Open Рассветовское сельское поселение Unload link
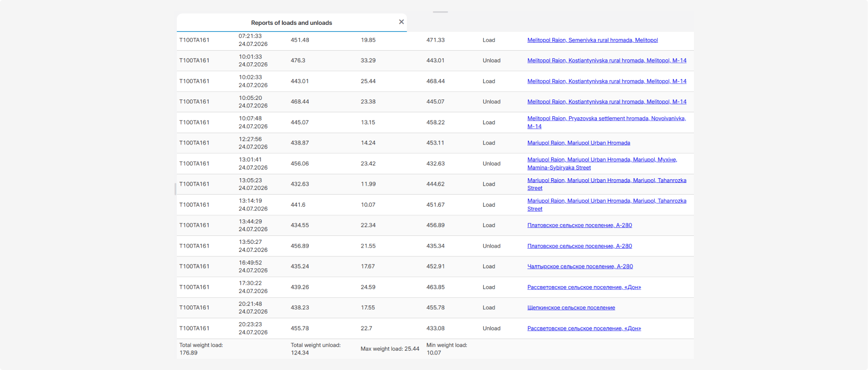 [x=584, y=328]
